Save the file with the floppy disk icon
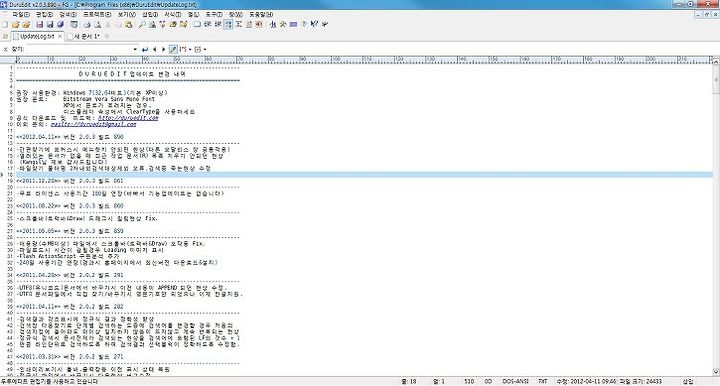 tap(39, 24)
